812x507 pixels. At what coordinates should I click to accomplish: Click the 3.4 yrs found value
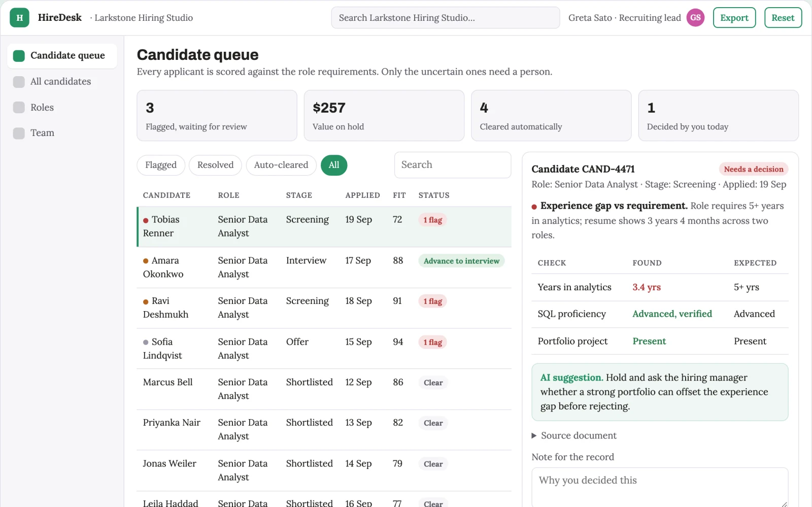tap(647, 287)
